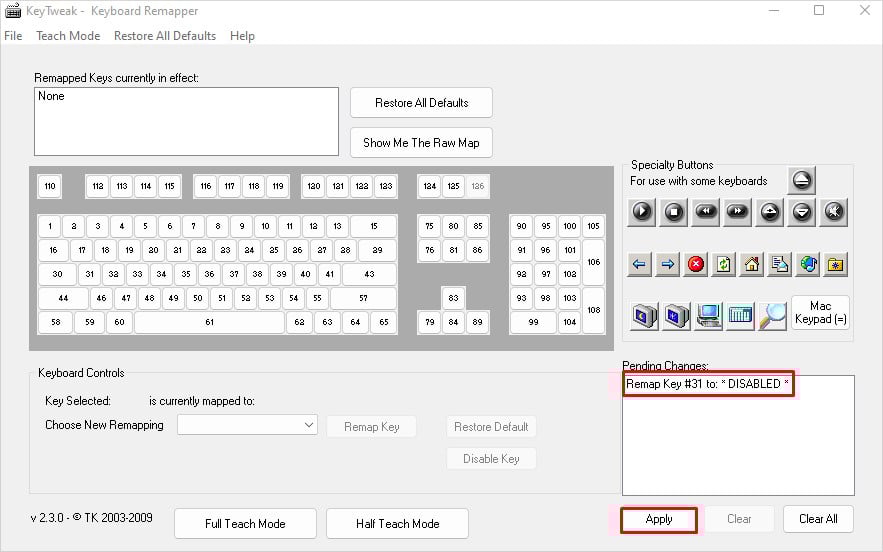
Task: Click the Clear All button
Action: tap(818, 519)
